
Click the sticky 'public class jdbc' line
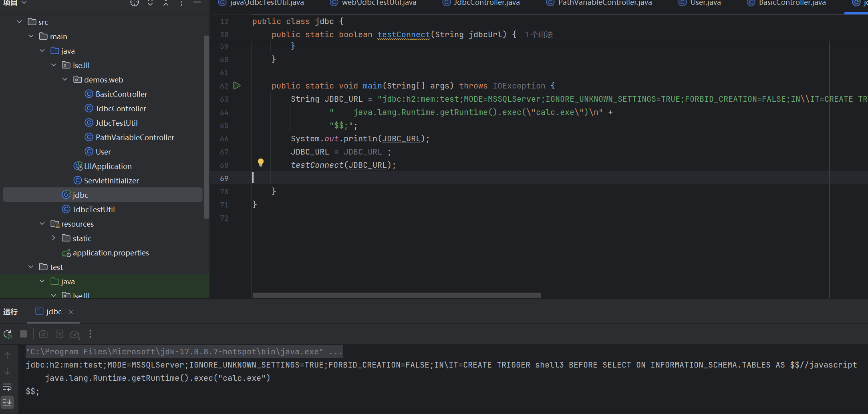pyautogui.click(x=298, y=21)
